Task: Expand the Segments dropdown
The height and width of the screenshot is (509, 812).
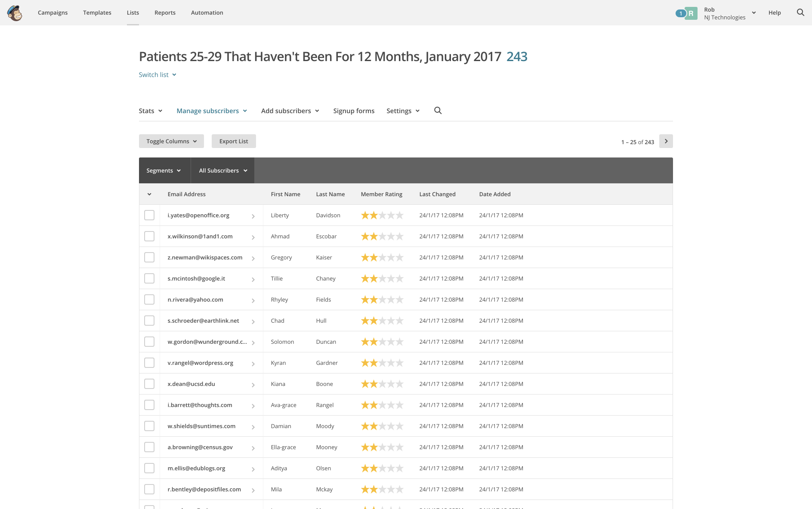Action: coord(164,170)
